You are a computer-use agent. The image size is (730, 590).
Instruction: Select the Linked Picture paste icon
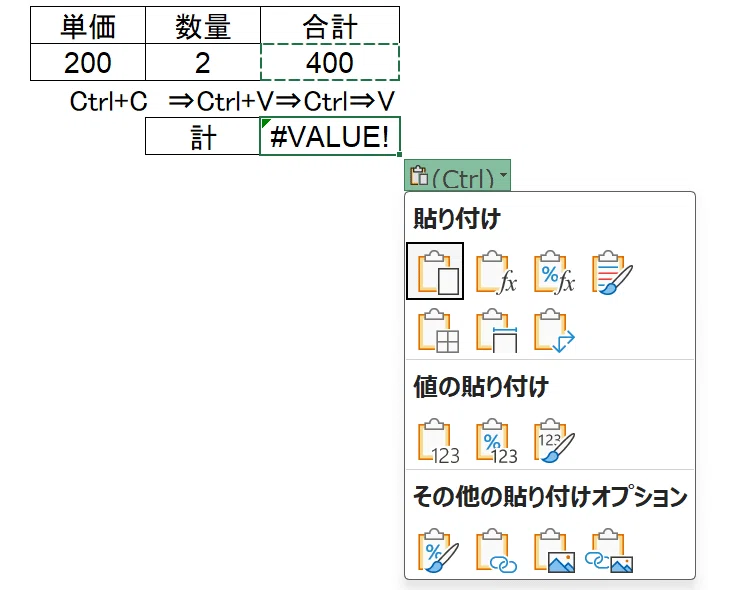click(609, 550)
